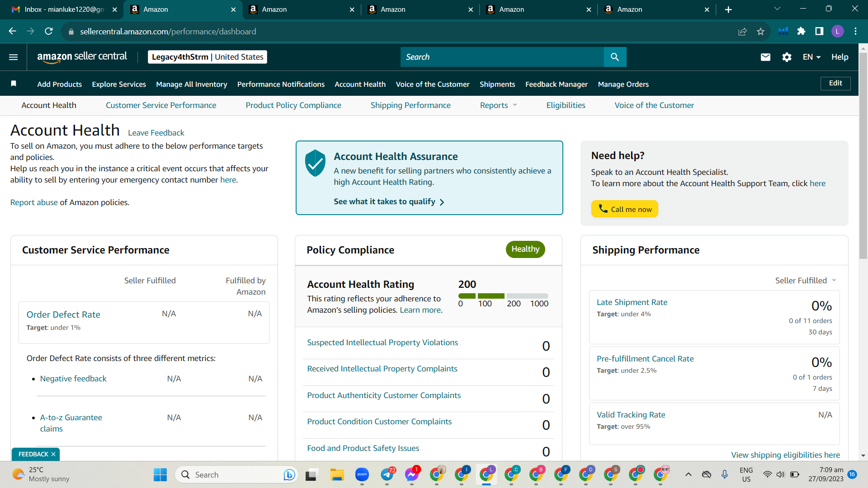The image size is (868, 488).
Task: Click View shipping eligibilities here
Action: (786, 455)
